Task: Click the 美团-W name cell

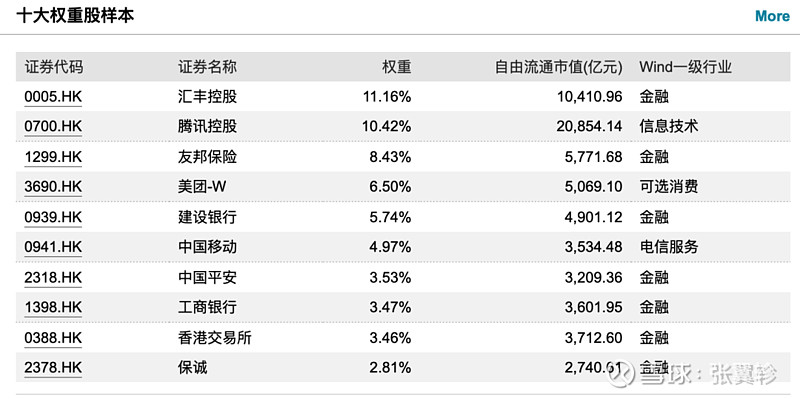Action: tap(202, 187)
